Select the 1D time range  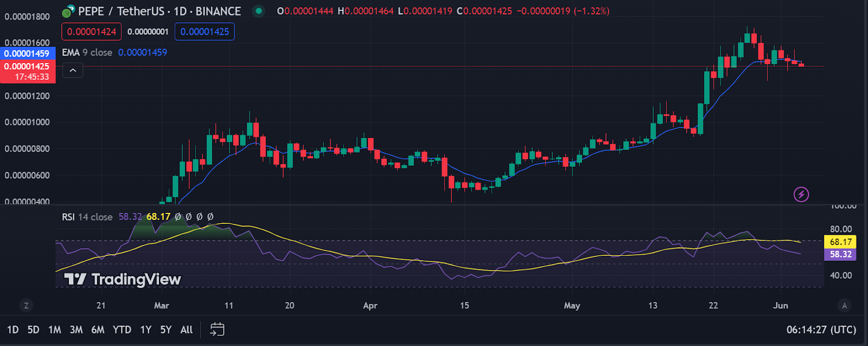(12, 330)
